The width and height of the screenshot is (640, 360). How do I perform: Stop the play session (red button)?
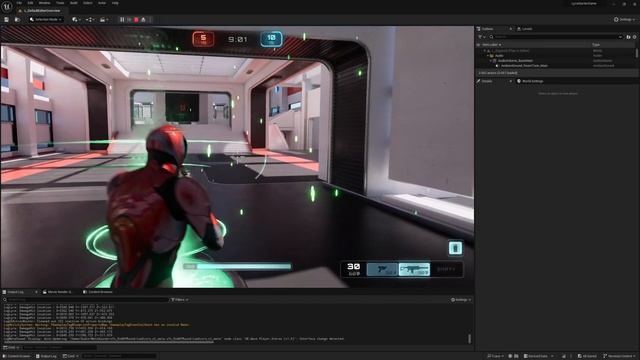136,20
